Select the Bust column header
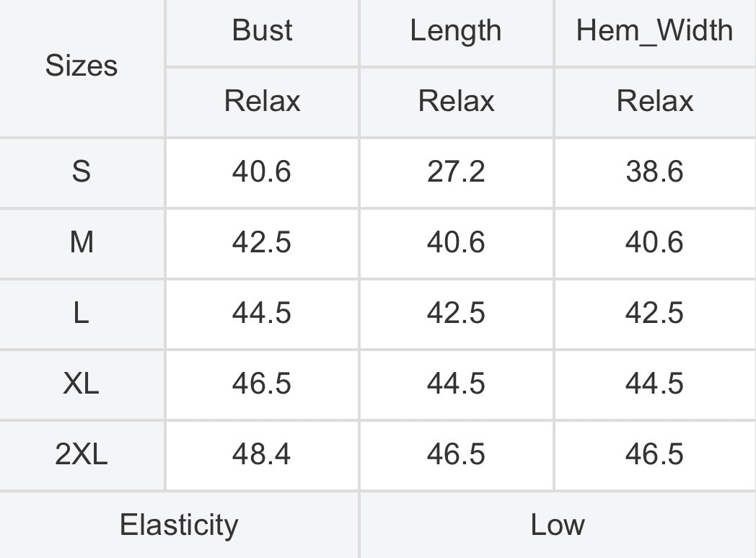 [x=263, y=31]
